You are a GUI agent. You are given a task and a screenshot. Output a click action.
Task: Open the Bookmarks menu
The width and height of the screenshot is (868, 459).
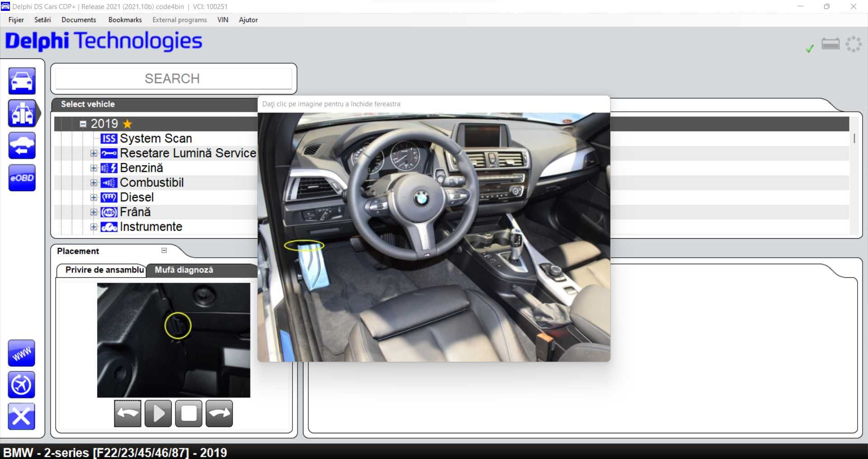[125, 20]
